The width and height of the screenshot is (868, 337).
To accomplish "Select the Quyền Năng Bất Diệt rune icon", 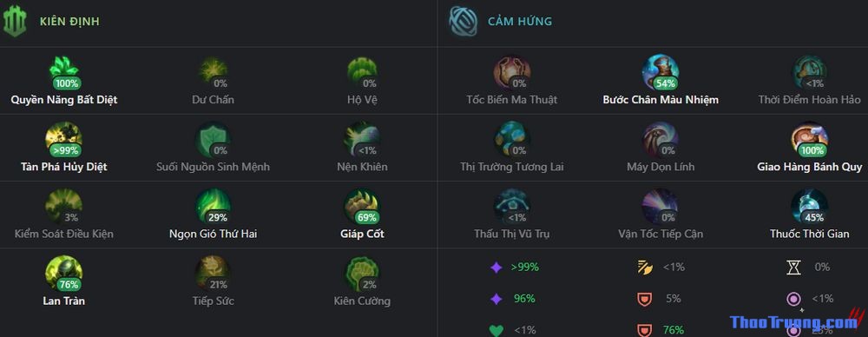I will click(64, 71).
